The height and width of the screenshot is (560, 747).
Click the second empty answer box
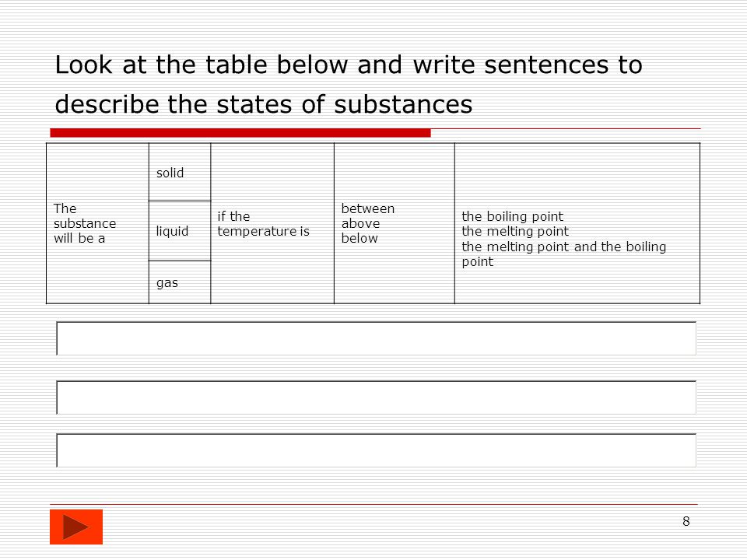(377, 397)
